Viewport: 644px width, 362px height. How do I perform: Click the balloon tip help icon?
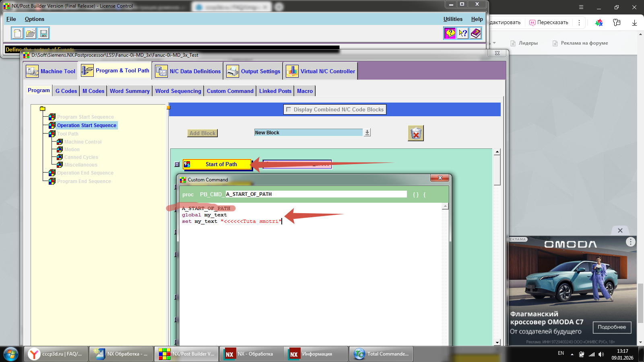(450, 33)
